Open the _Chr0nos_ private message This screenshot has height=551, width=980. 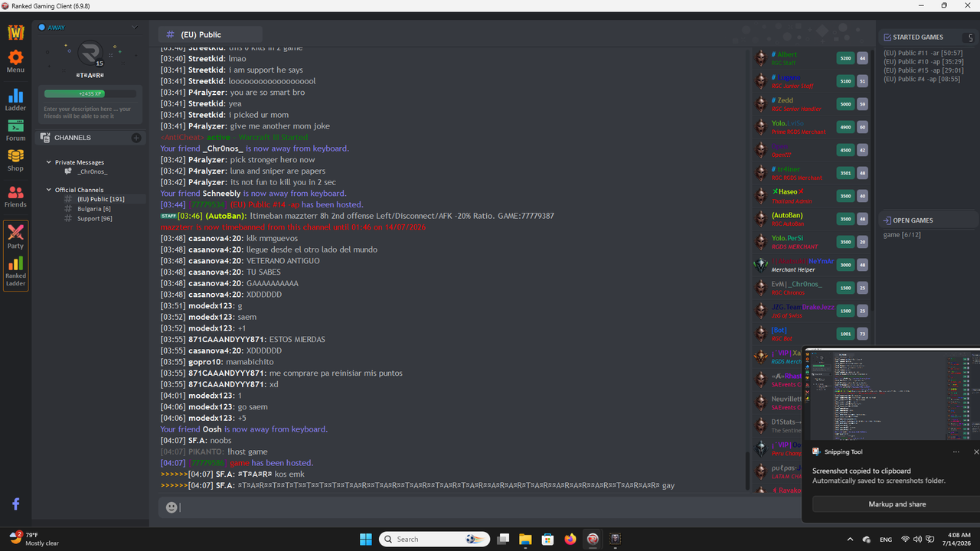pos(92,171)
